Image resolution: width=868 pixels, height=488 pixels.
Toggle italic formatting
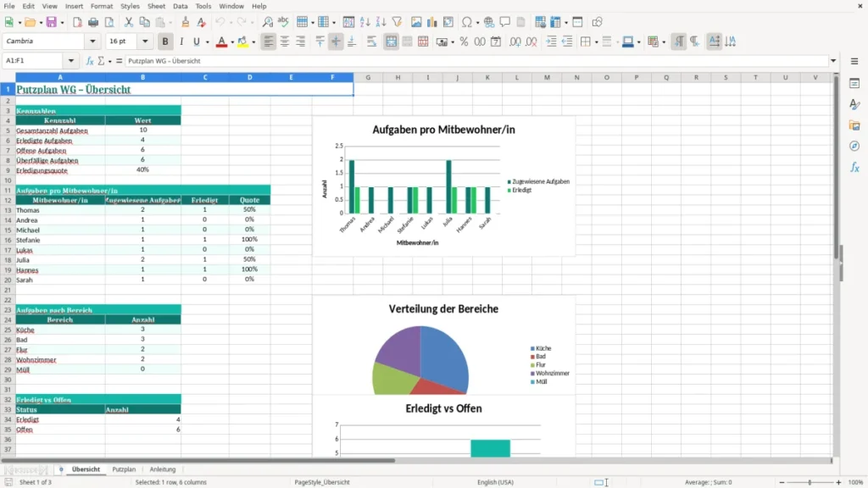[181, 42]
